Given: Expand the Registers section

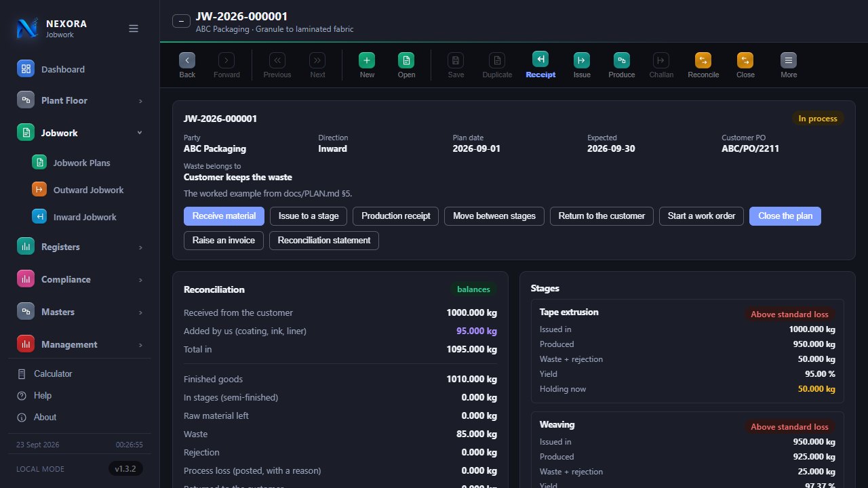Looking at the screenshot, I should (x=80, y=247).
